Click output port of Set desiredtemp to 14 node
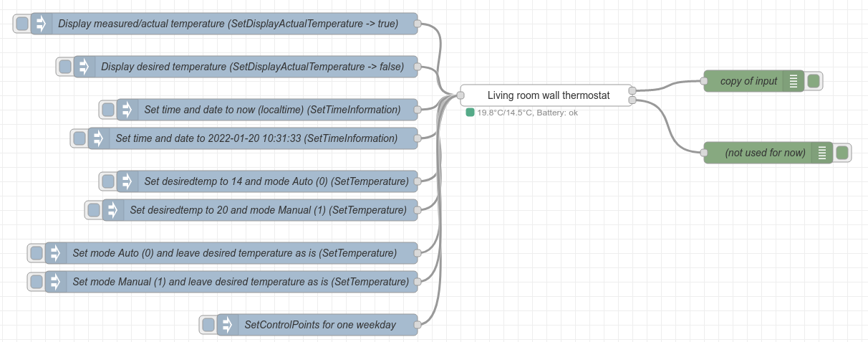This screenshot has height=342, width=868. (418, 181)
